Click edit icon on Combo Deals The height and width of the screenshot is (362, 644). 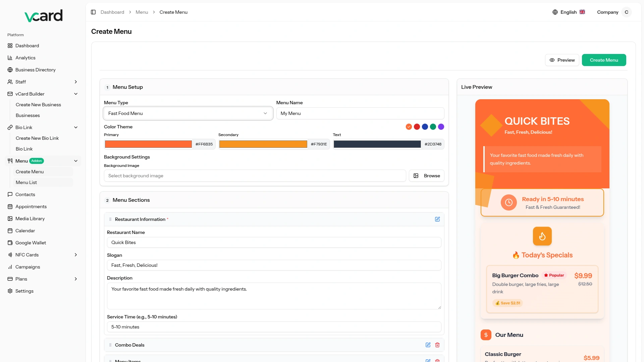click(x=428, y=345)
